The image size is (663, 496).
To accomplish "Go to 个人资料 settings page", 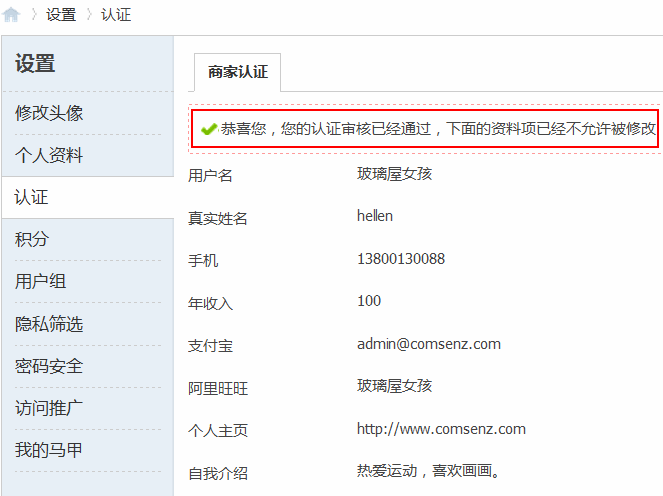I will click(49, 155).
